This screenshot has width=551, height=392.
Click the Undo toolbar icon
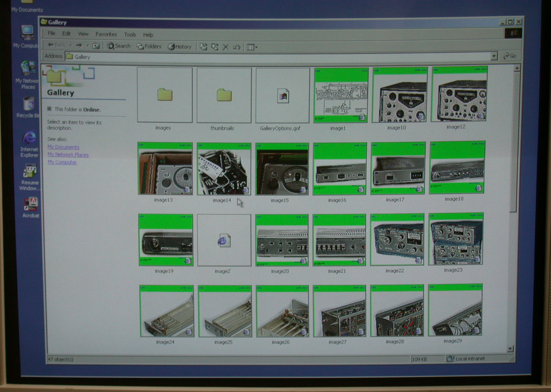(x=236, y=47)
